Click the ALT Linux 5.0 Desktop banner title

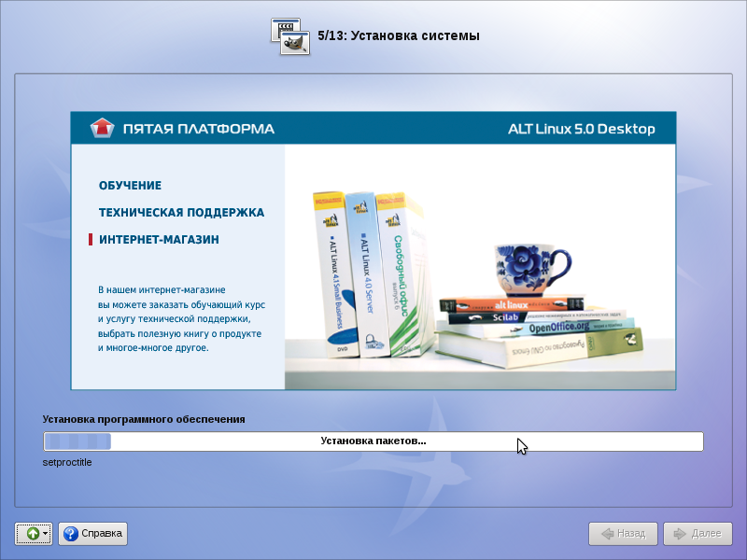(581, 129)
